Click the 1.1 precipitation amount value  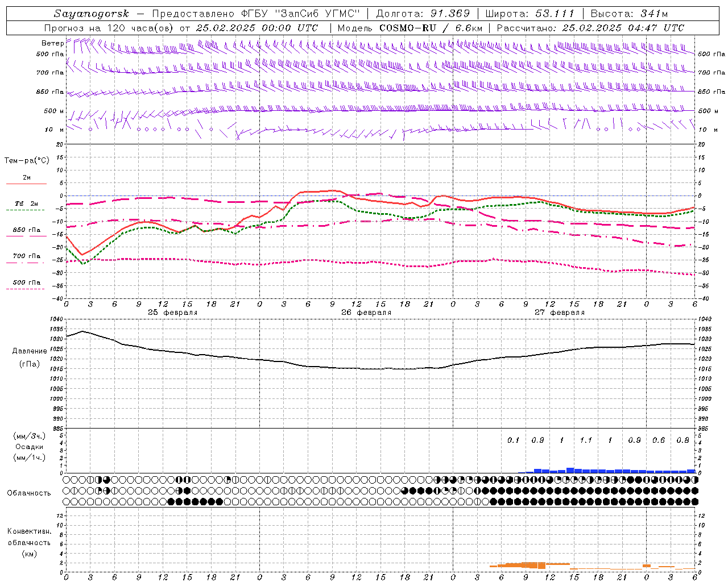pos(586,440)
